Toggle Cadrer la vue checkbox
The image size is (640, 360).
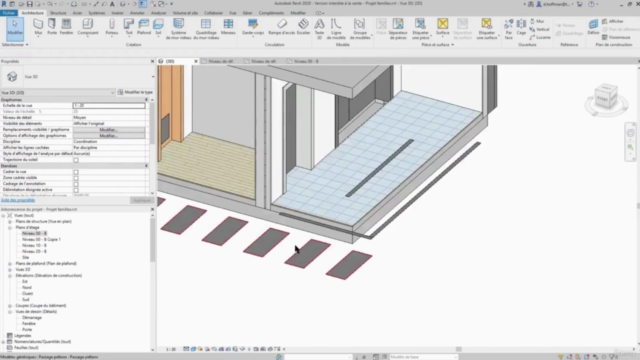pos(76,172)
